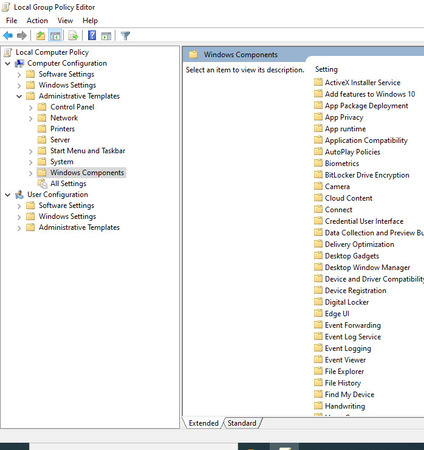Expand the Network tree node
Viewport: 424px width, 450px height.
click(x=31, y=118)
